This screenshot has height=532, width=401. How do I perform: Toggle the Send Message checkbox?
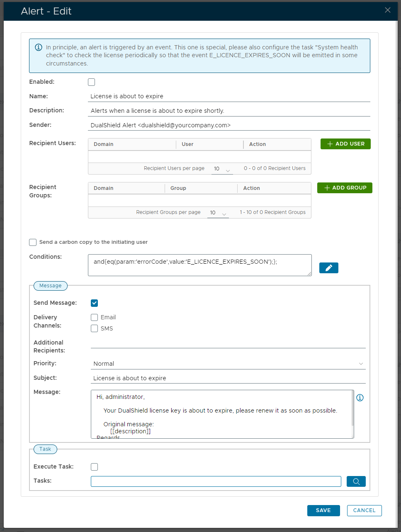(95, 303)
